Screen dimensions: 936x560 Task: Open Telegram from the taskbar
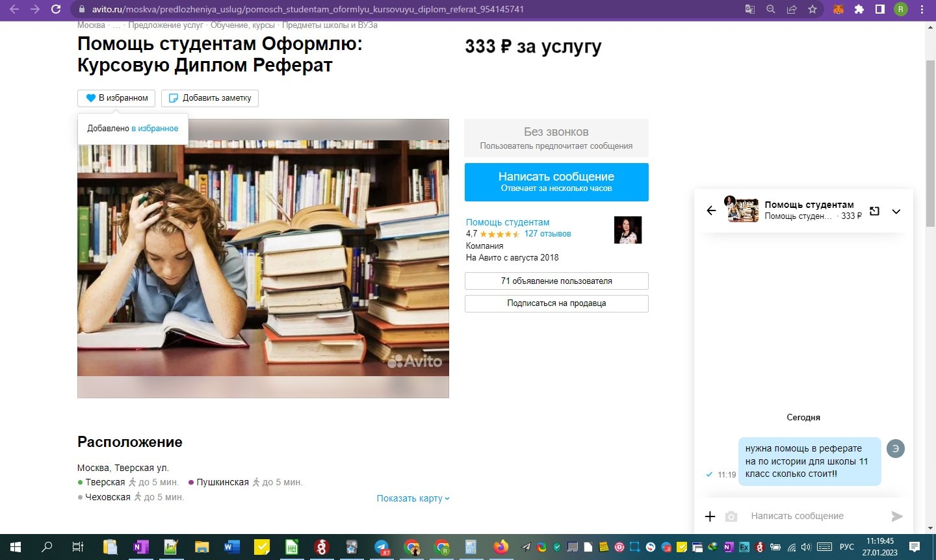click(x=382, y=547)
